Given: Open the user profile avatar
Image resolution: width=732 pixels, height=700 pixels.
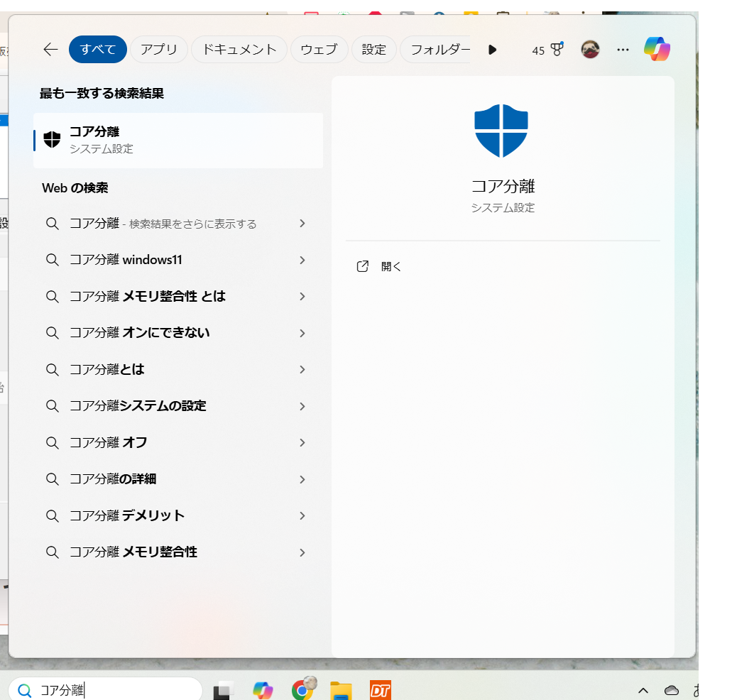Looking at the screenshot, I should pos(590,50).
